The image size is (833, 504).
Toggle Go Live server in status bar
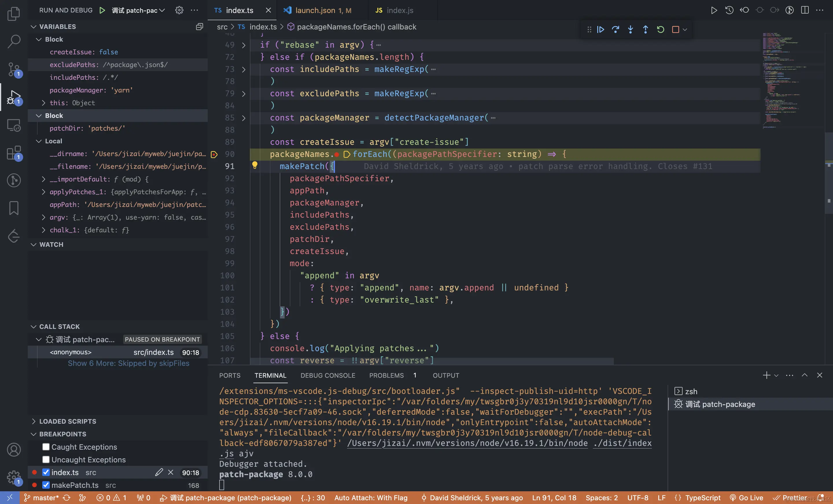click(747, 498)
